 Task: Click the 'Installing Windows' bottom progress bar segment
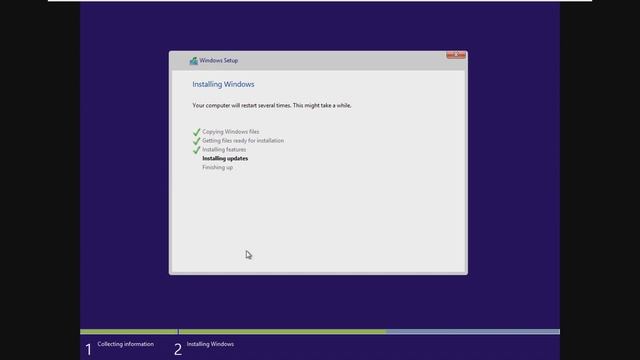coord(369,332)
